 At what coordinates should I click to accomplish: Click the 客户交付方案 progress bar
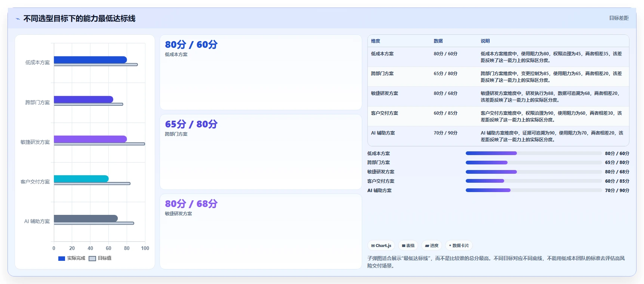coord(534,181)
